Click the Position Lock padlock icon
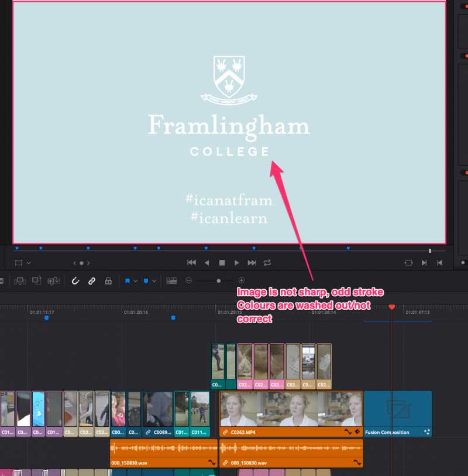Viewport: 468px width, 476px height. [108, 281]
